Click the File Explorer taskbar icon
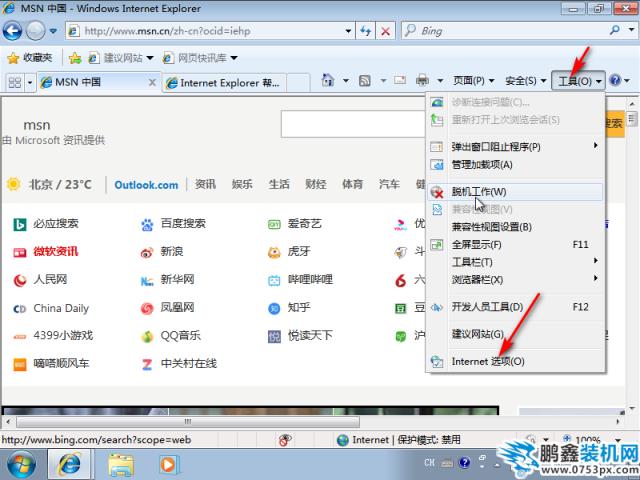 121,465
